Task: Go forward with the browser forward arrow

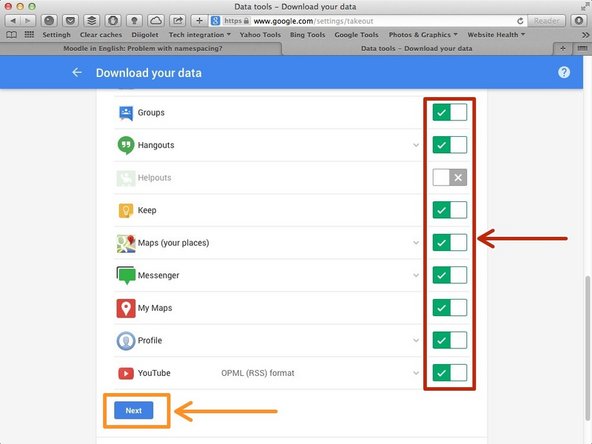Action: coord(28,20)
